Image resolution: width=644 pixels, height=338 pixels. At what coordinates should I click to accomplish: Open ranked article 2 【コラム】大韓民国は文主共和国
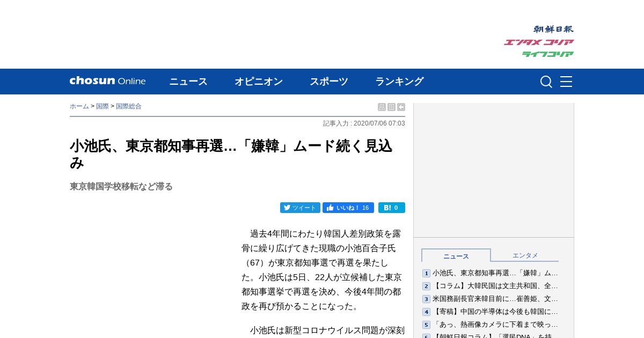pos(495,286)
